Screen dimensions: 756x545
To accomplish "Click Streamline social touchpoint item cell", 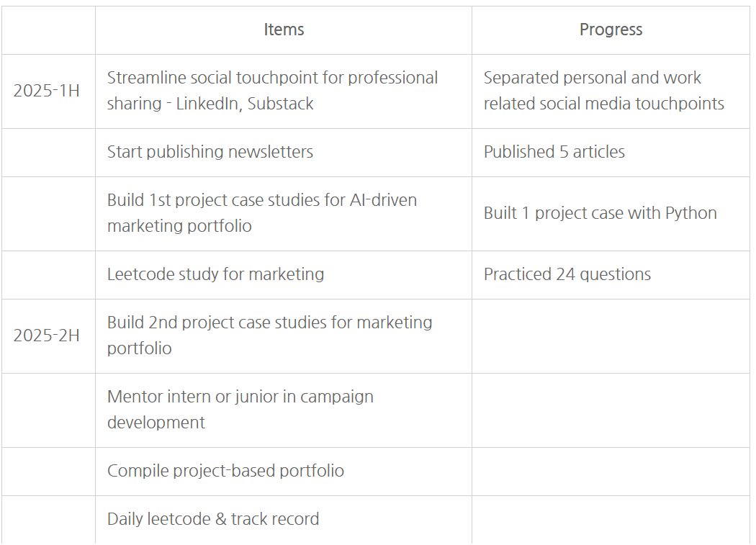I will (x=272, y=91).
